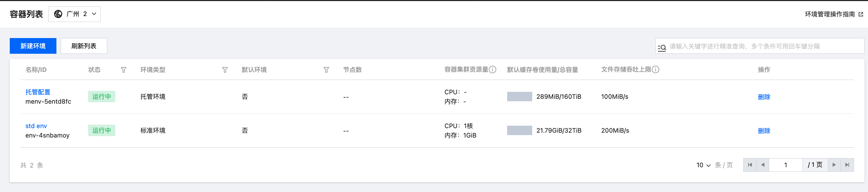868x192 pixels.
Task: Delete the std env environment
Action: pyautogui.click(x=764, y=131)
